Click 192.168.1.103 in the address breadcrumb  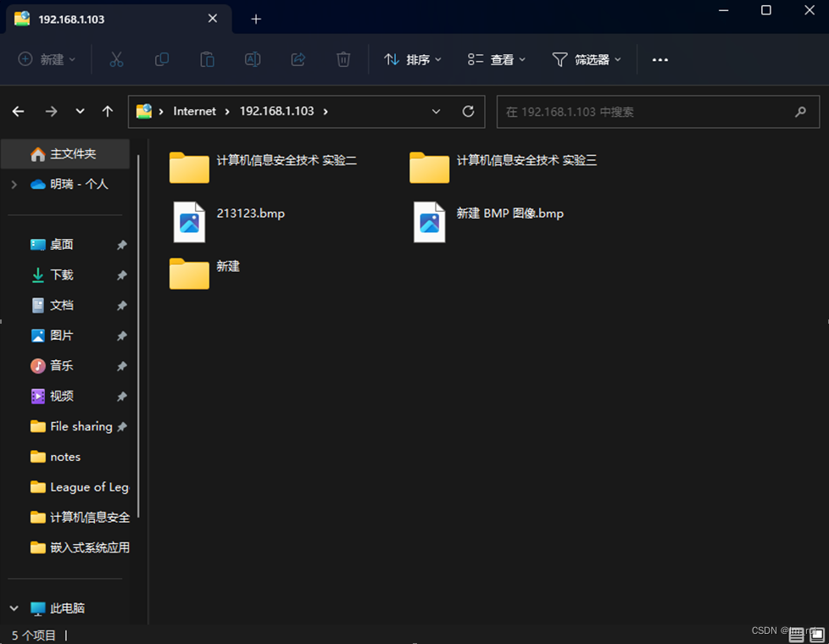tap(276, 111)
